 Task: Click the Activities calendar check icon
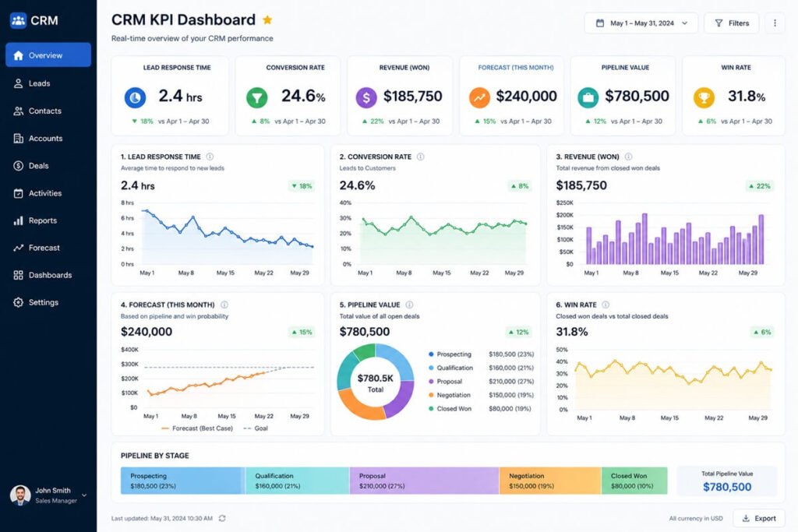coord(19,193)
